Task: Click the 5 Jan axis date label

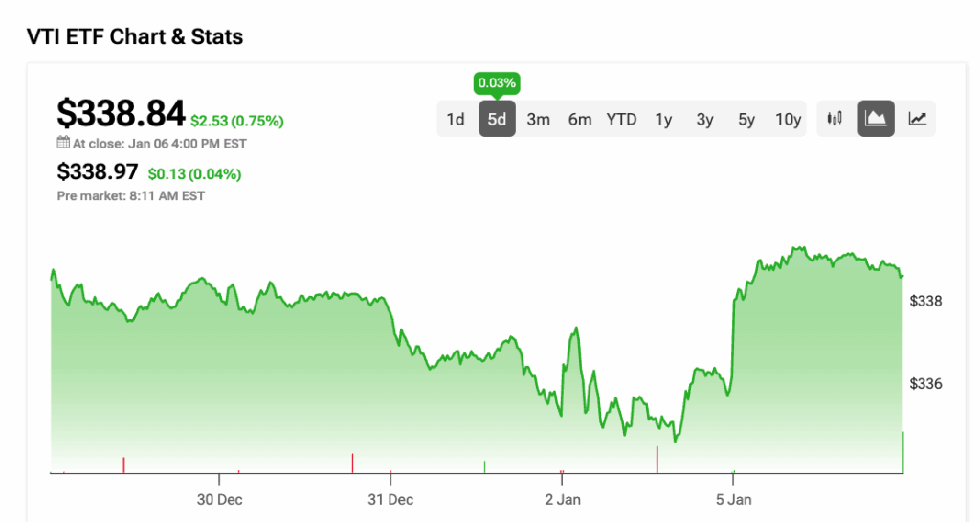Action: (733, 499)
